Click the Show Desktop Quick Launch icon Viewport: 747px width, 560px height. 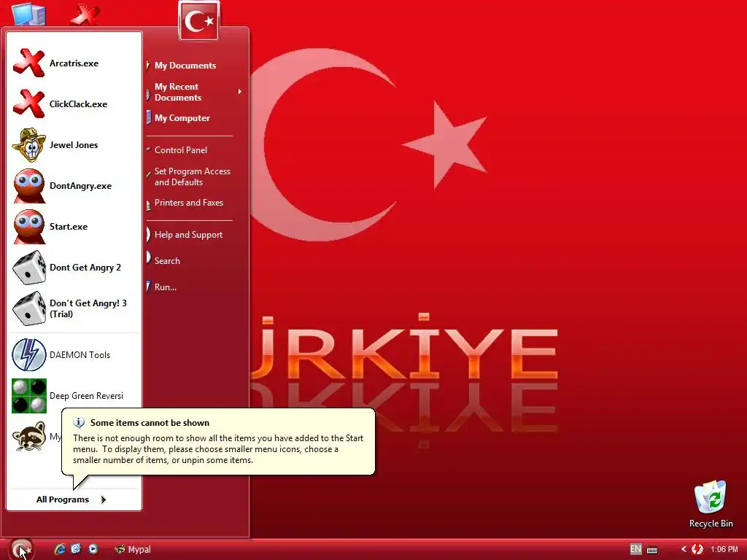(76, 549)
